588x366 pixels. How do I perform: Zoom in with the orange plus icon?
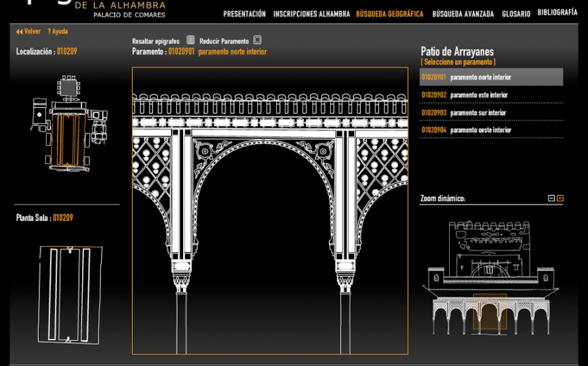[x=560, y=198]
